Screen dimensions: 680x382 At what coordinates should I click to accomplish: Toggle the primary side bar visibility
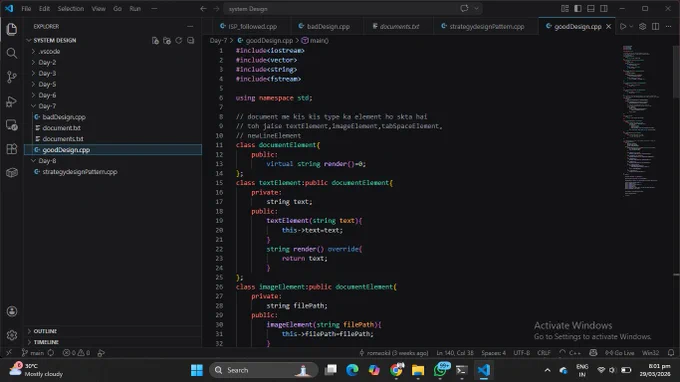click(578, 9)
